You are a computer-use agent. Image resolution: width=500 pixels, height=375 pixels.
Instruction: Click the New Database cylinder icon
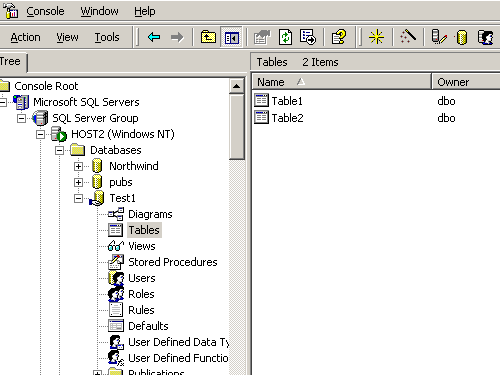(x=462, y=37)
